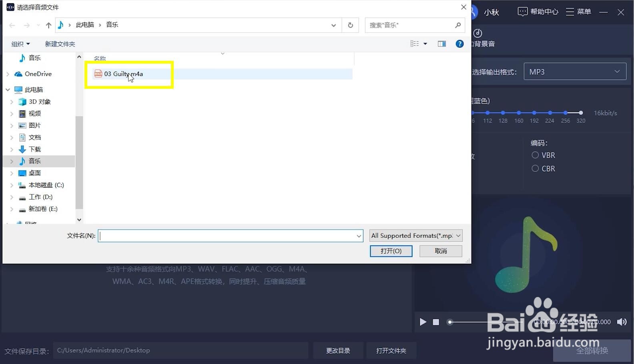This screenshot has width=634, height=364.
Task: Set bitrate slider to 128
Action: point(503,113)
